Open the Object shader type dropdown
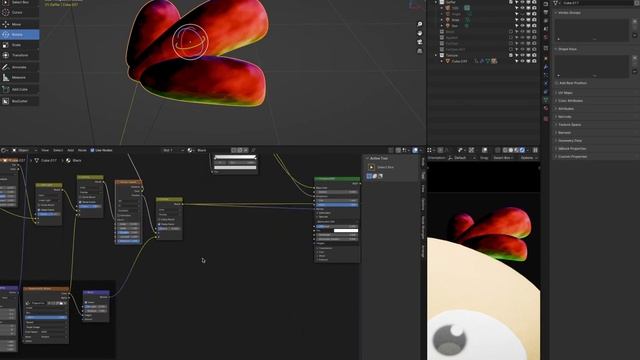Screen dimensions: 640x360 (24, 150)
